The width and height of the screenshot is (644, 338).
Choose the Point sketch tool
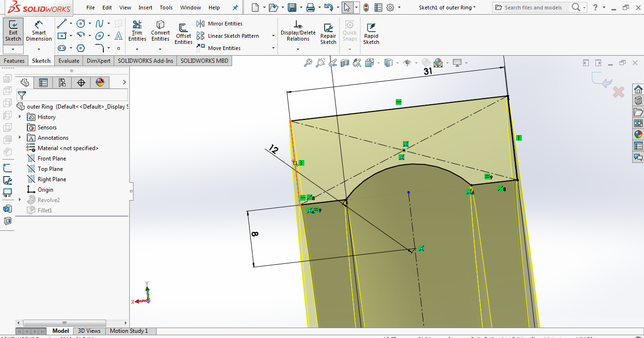coord(118,48)
